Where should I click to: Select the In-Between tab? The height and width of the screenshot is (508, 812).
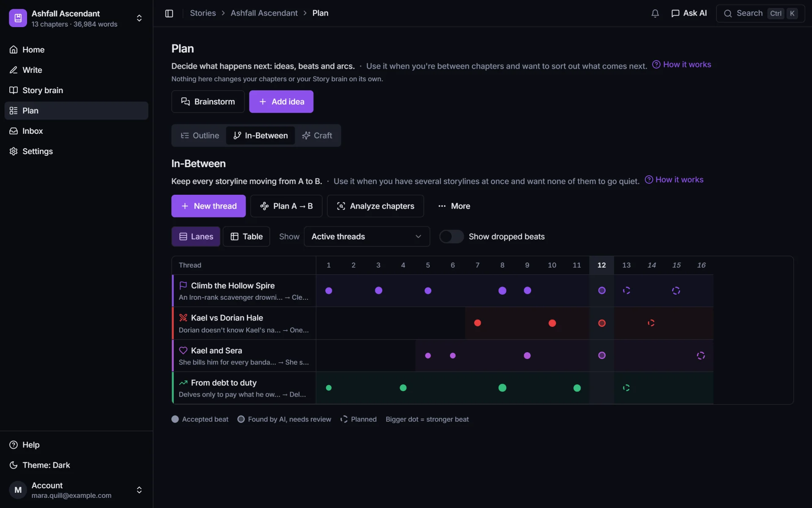pyautogui.click(x=261, y=135)
